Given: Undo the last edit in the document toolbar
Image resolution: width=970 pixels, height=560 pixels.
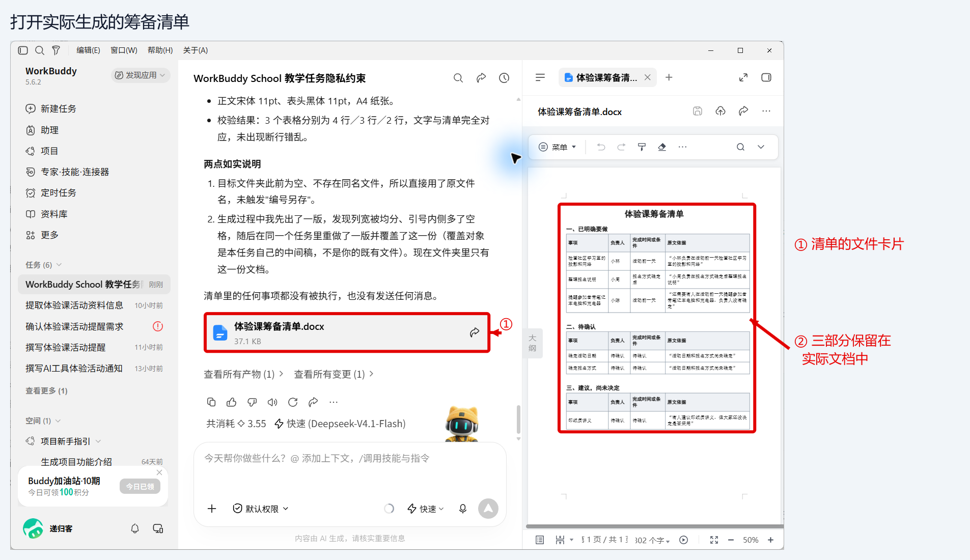Looking at the screenshot, I should pos(601,147).
